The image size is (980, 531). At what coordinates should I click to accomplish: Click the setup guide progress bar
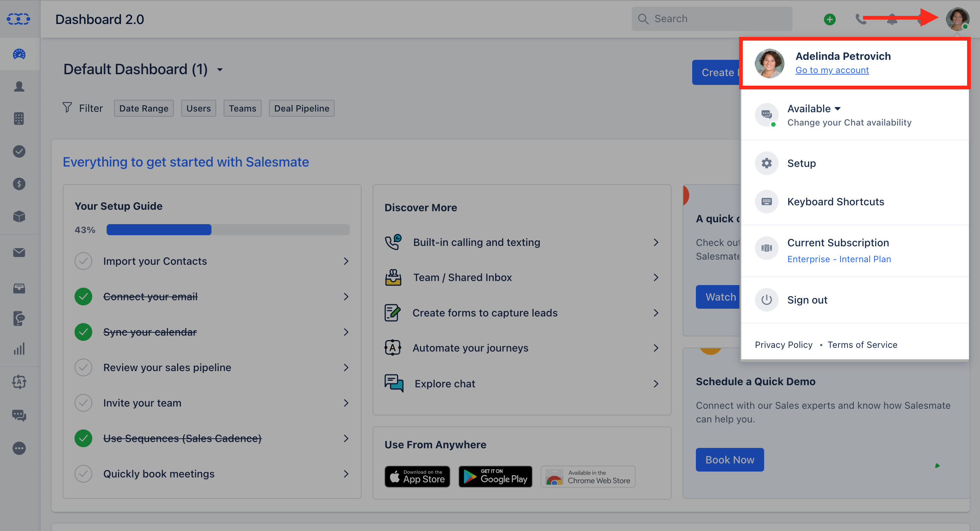tap(228, 230)
